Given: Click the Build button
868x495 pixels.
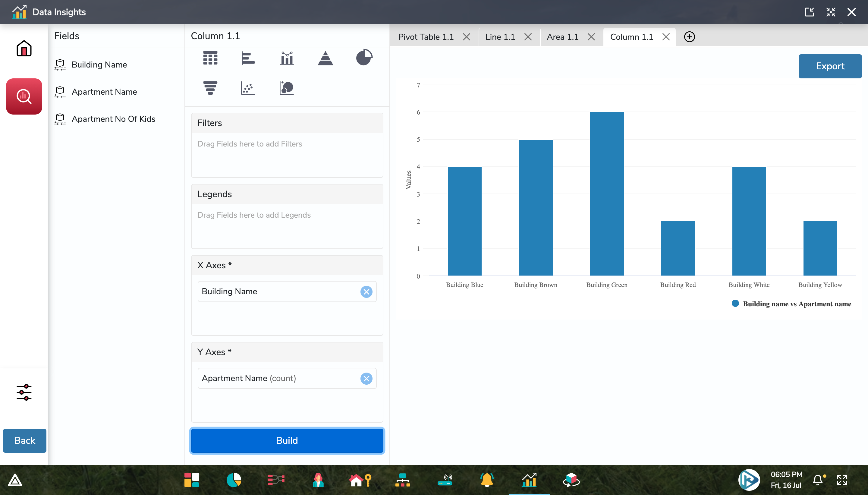Looking at the screenshot, I should (287, 440).
